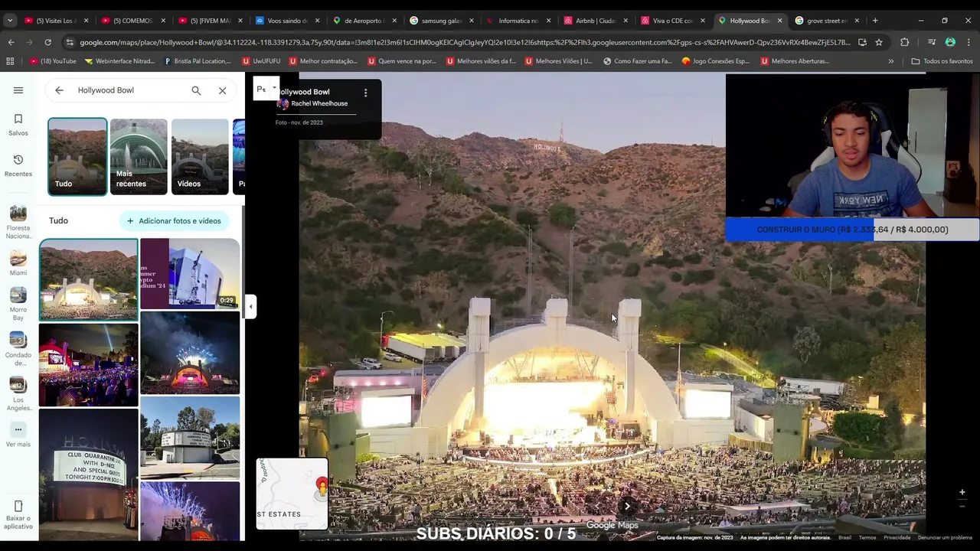Viewport: 980px width, 551px height.
Task: Open the Google Maps hamburger menu
Action: tap(18, 90)
